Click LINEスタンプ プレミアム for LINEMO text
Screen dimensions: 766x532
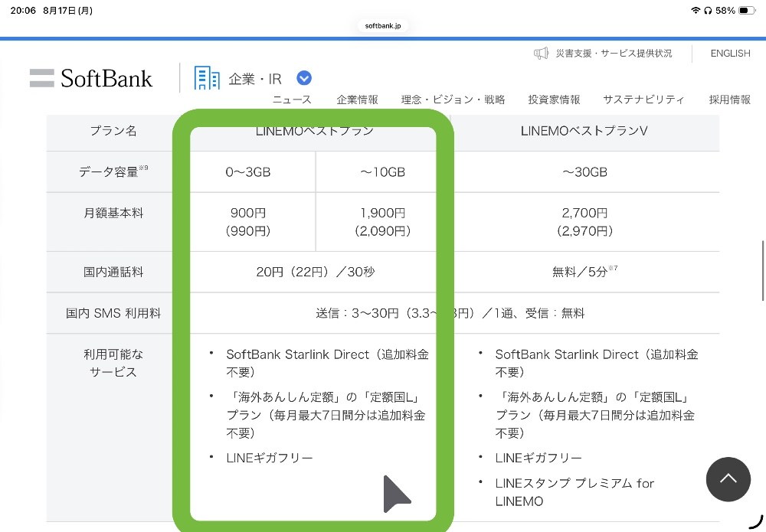pos(574,492)
